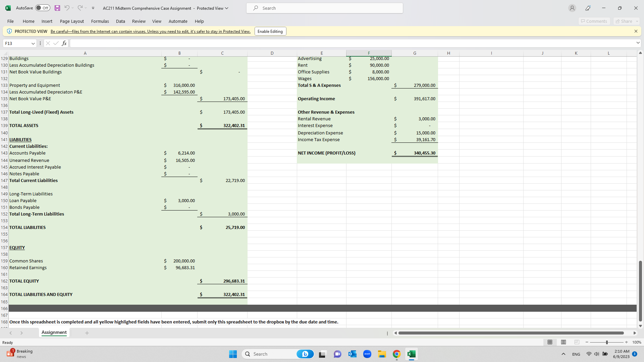644x362 pixels.
Task: Select the Assignment sheet tab
Action: click(54, 333)
